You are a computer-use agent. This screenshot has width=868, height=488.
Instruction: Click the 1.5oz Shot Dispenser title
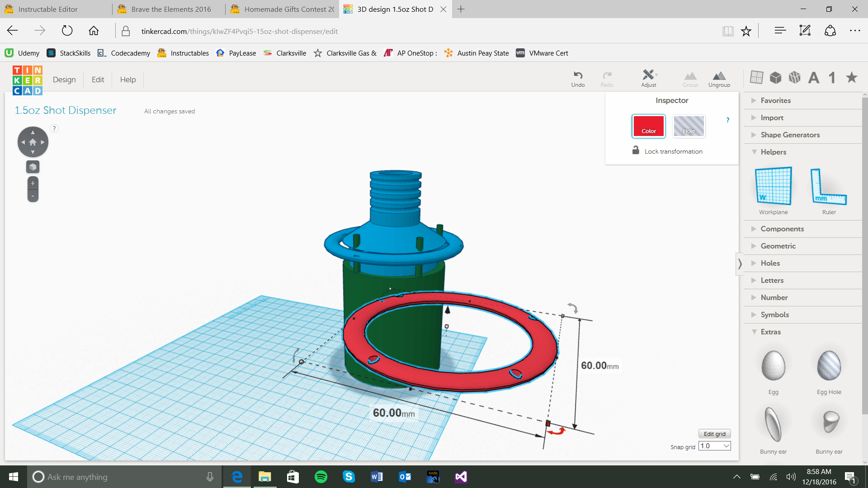[x=66, y=110]
